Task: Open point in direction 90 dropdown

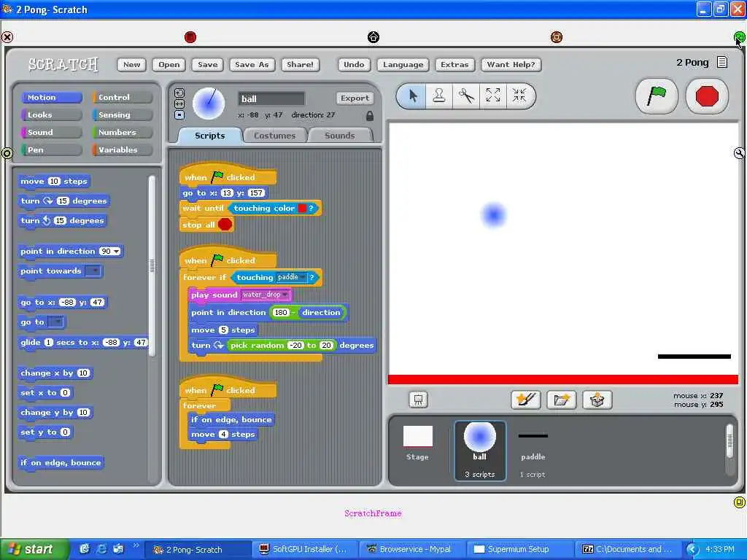Action: pos(116,251)
